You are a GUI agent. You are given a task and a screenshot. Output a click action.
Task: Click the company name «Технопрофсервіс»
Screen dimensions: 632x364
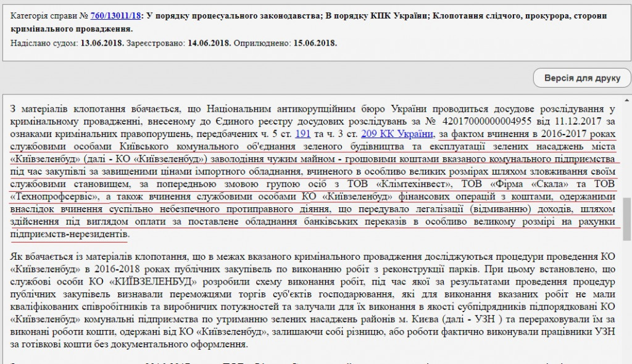pyautogui.click(x=56, y=197)
